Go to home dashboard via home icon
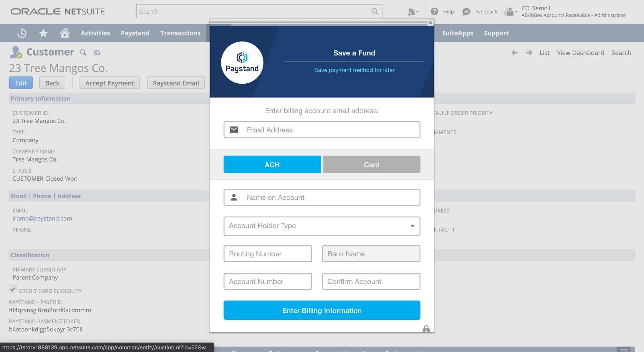 64,33
